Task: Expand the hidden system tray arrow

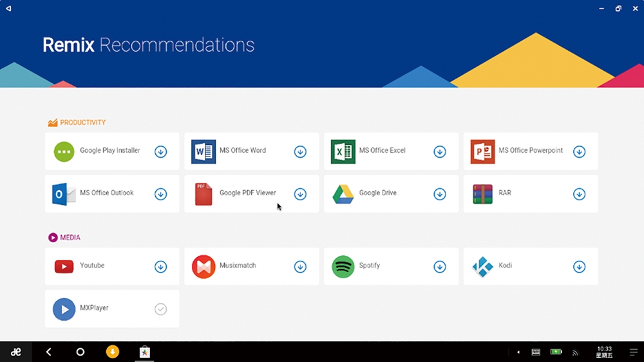Action: (518, 352)
